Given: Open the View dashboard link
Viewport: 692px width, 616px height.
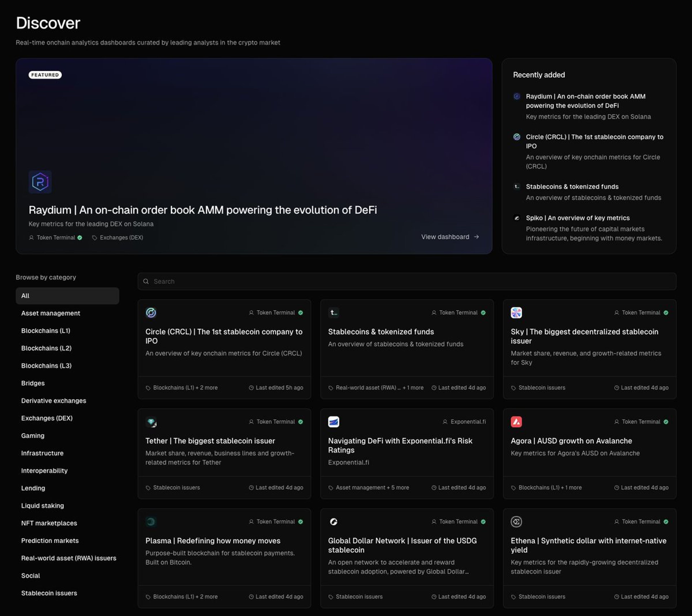Looking at the screenshot, I should coord(450,237).
